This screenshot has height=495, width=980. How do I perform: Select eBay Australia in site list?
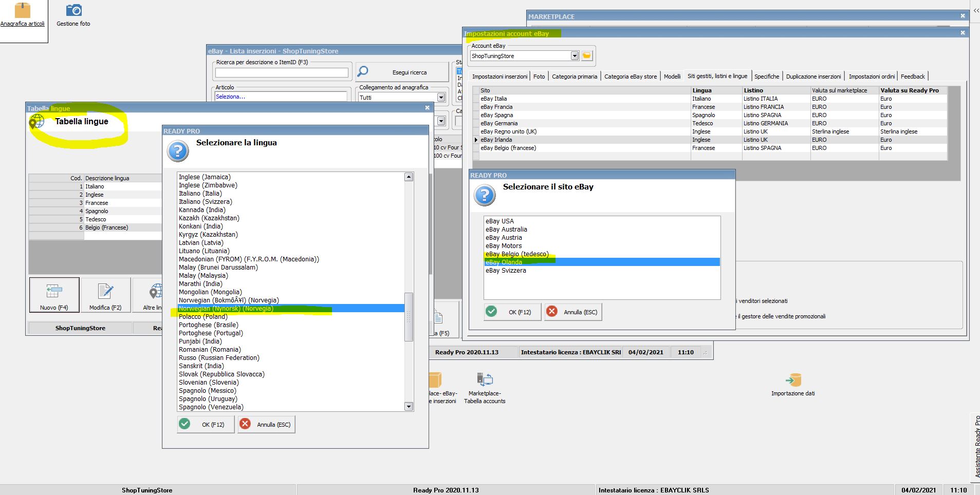pyautogui.click(x=602, y=230)
